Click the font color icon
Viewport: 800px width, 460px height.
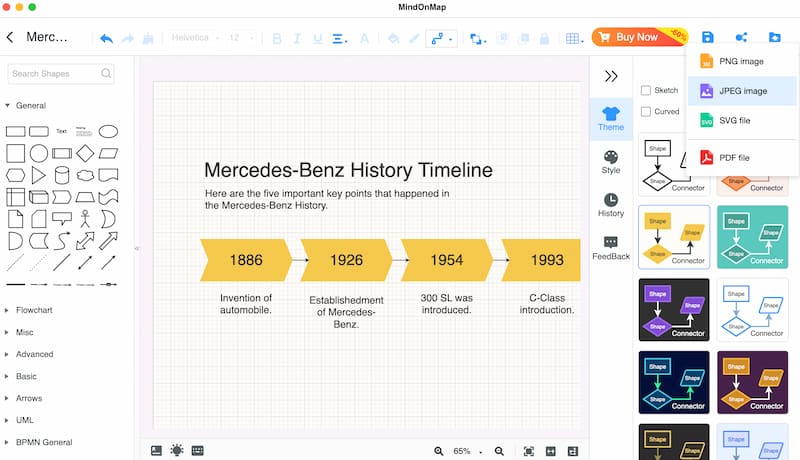364,38
